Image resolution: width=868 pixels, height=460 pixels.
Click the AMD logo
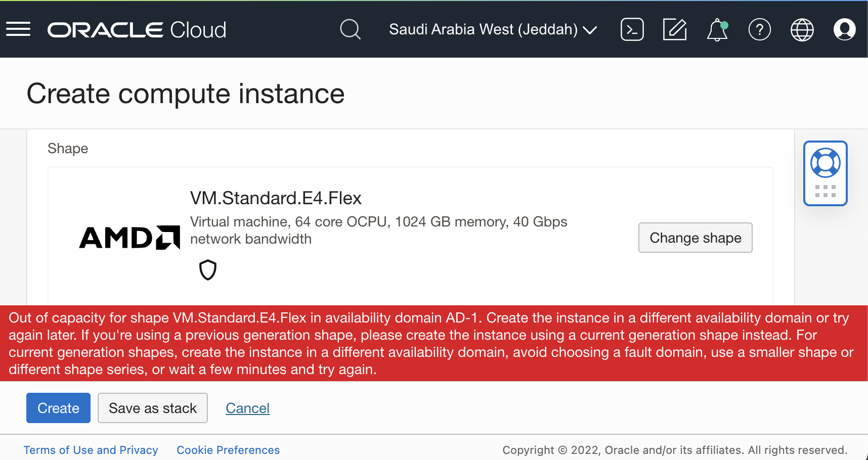pos(129,238)
